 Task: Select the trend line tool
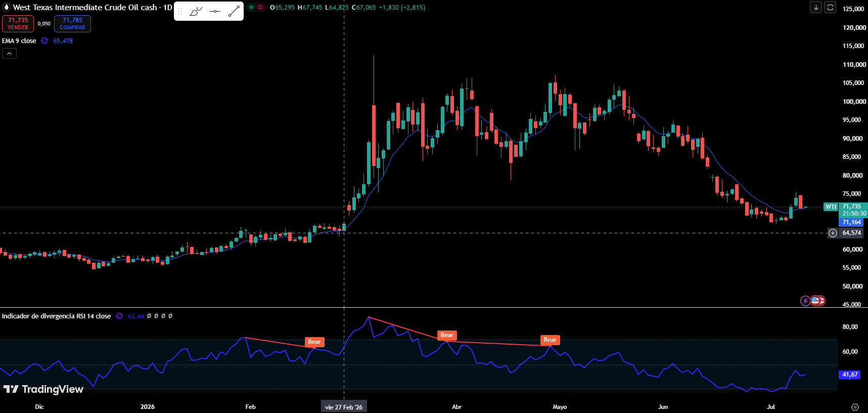234,11
